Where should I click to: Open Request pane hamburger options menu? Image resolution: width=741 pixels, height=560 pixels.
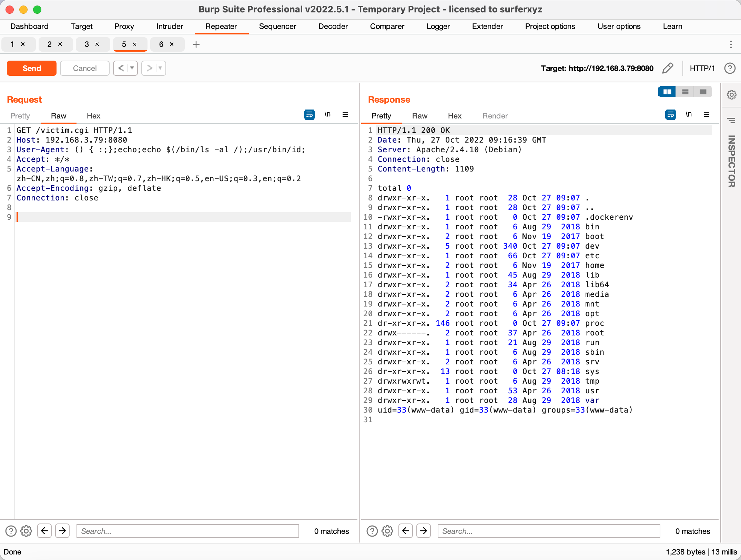(345, 115)
